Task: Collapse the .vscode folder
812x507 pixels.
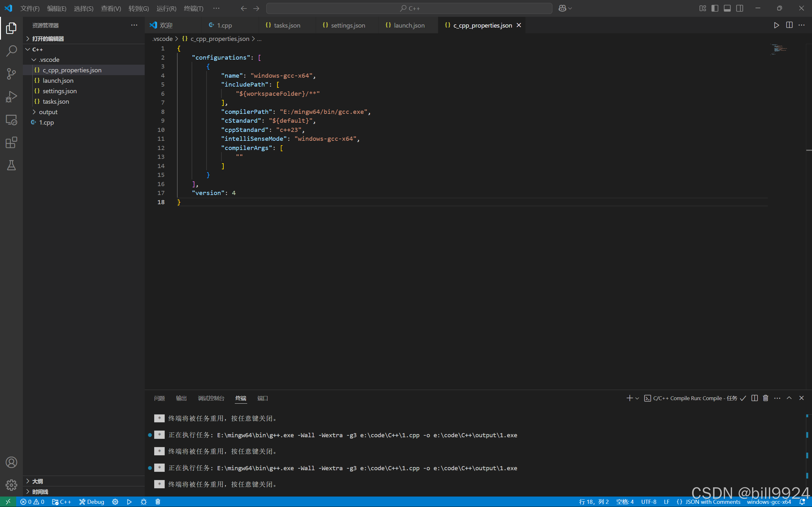Action: pyautogui.click(x=49, y=60)
